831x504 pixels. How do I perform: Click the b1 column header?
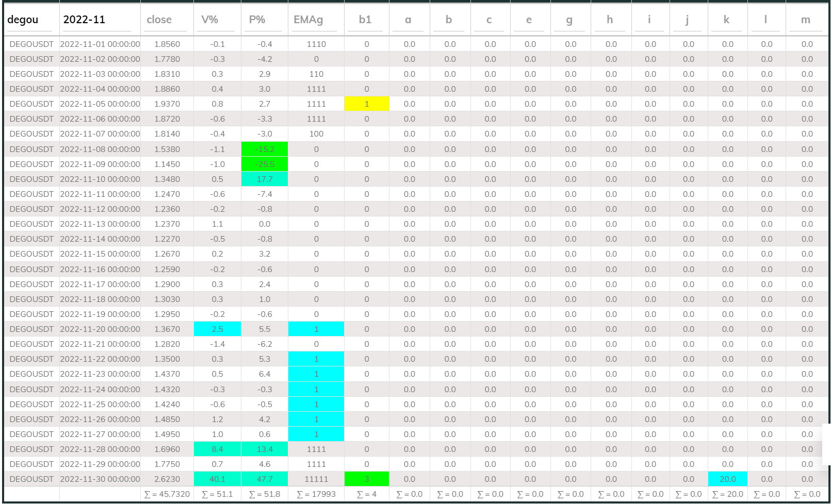(365, 20)
